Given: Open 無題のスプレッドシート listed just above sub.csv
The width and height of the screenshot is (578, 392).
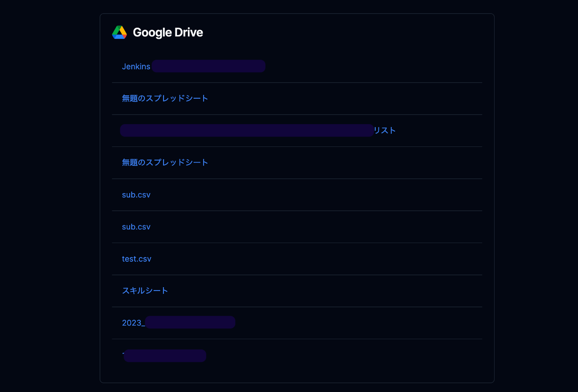Looking at the screenshot, I should point(165,163).
